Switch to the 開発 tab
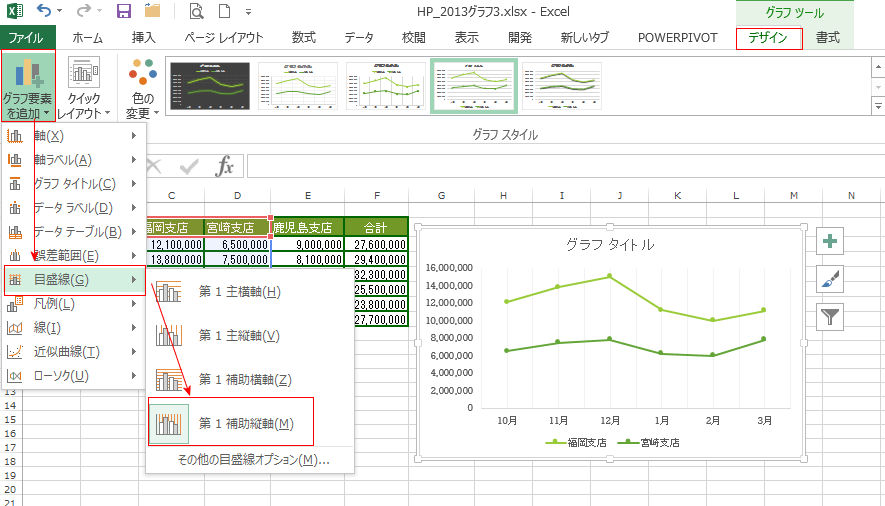 pyautogui.click(x=520, y=38)
